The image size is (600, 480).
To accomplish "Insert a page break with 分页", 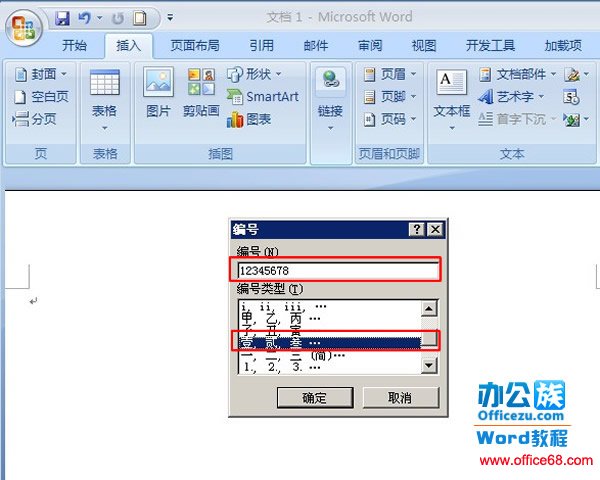I will tap(34, 119).
